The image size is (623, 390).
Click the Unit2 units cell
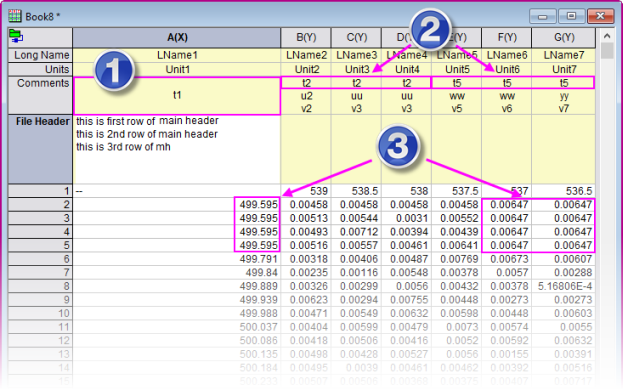(306, 69)
